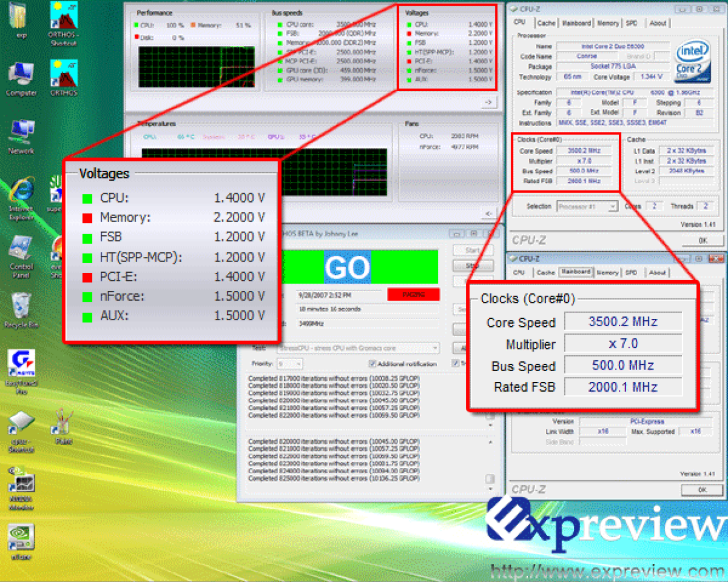The width and height of the screenshot is (728, 582).
Task: Open the NVIDIA Monitor desktop shortcut
Action: (21, 489)
